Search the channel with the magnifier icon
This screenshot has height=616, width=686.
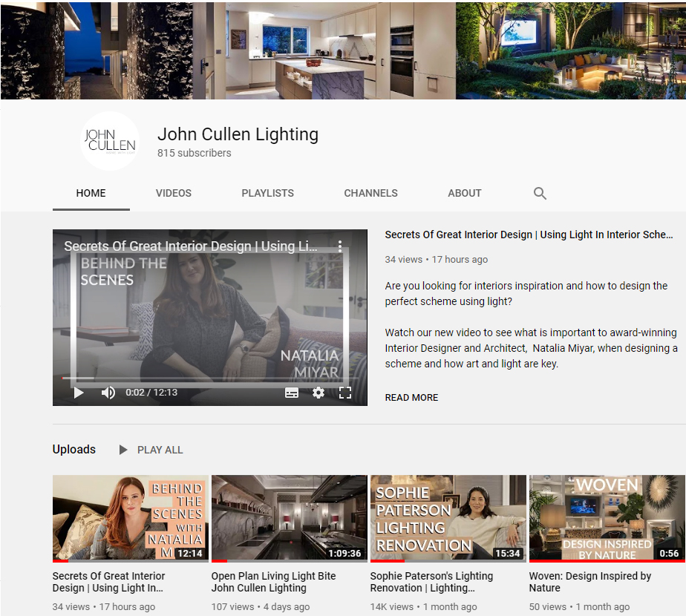(540, 193)
